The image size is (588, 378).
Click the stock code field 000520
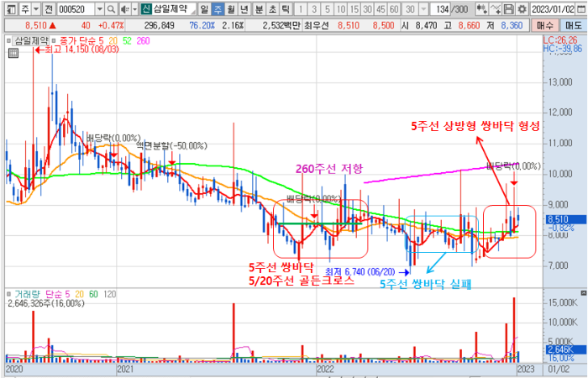(76, 9)
